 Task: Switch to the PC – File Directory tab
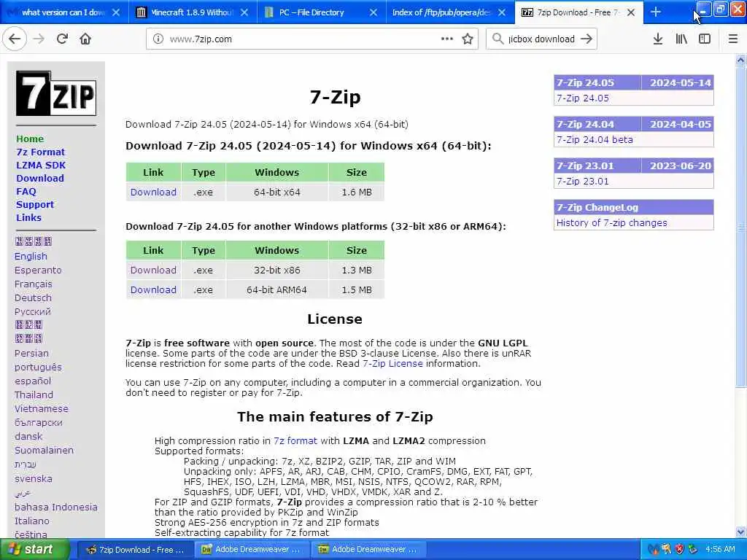pyautogui.click(x=322, y=12)
